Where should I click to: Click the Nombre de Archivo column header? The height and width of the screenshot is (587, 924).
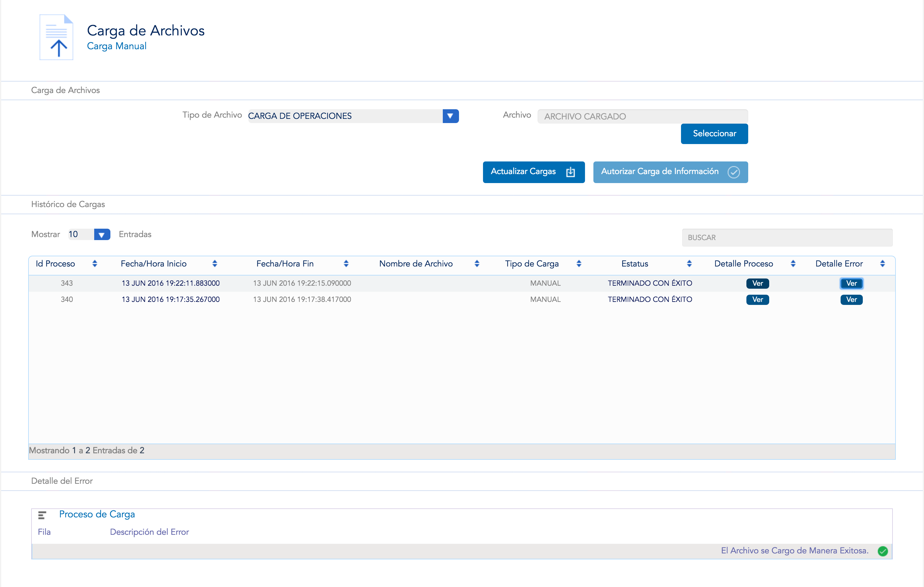[416, 264]
